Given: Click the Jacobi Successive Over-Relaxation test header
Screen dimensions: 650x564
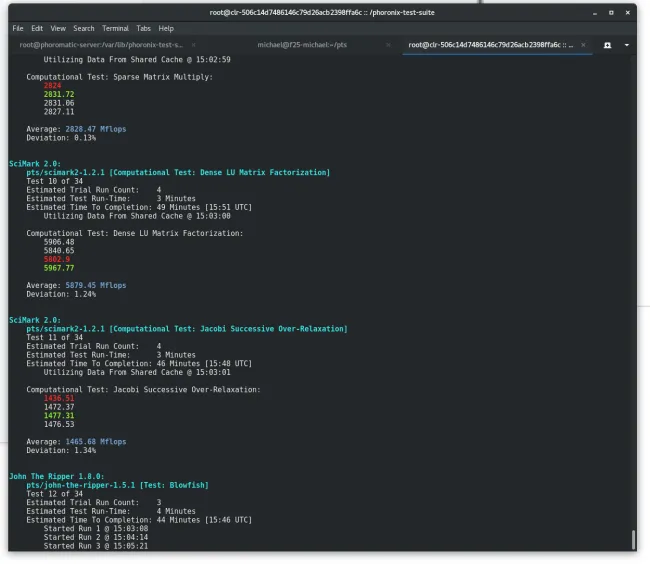Looking at the screenshot, I should (187, 329).
